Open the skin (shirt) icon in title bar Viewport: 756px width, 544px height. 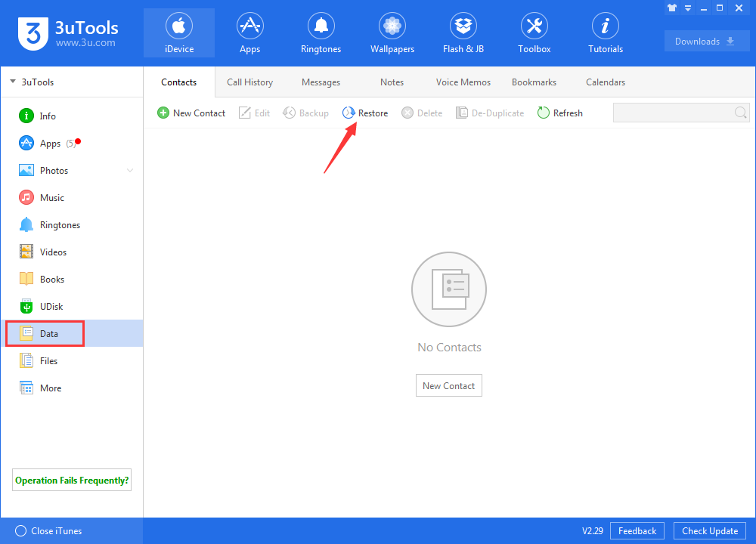(672, 8)
